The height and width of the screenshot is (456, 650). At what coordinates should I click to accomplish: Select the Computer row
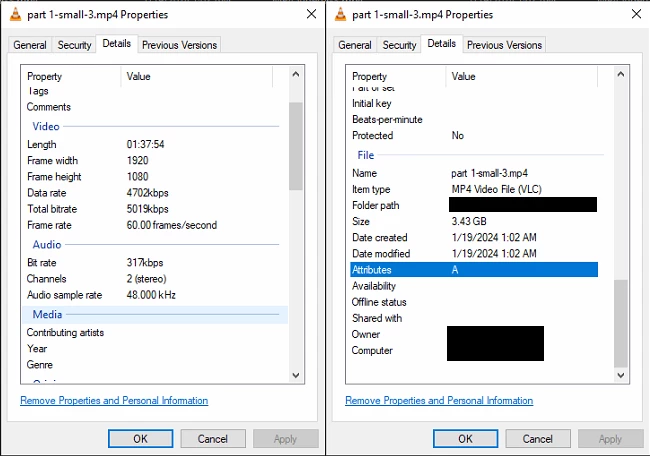(474, 351)
